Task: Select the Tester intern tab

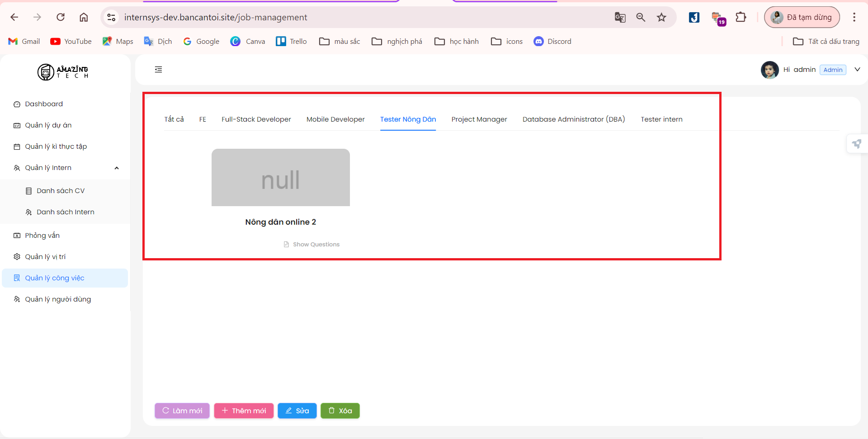Action: point(661,119)
